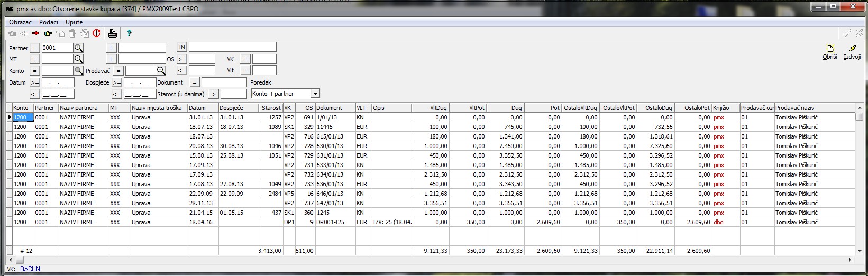Screen dimensions: 868x276
Task: Click the red refresh exclamation icon
Action: tap(97, 33)
